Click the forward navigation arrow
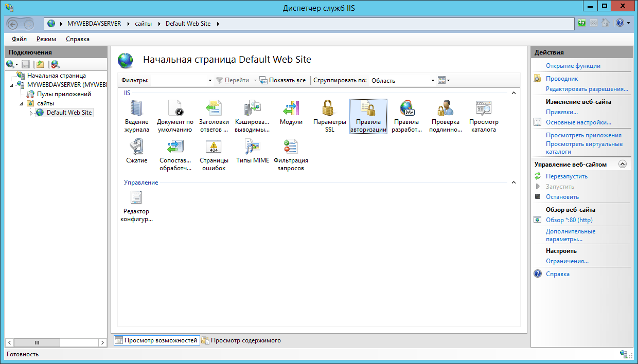This screenshot has height=364, width=638. point(29,24)
